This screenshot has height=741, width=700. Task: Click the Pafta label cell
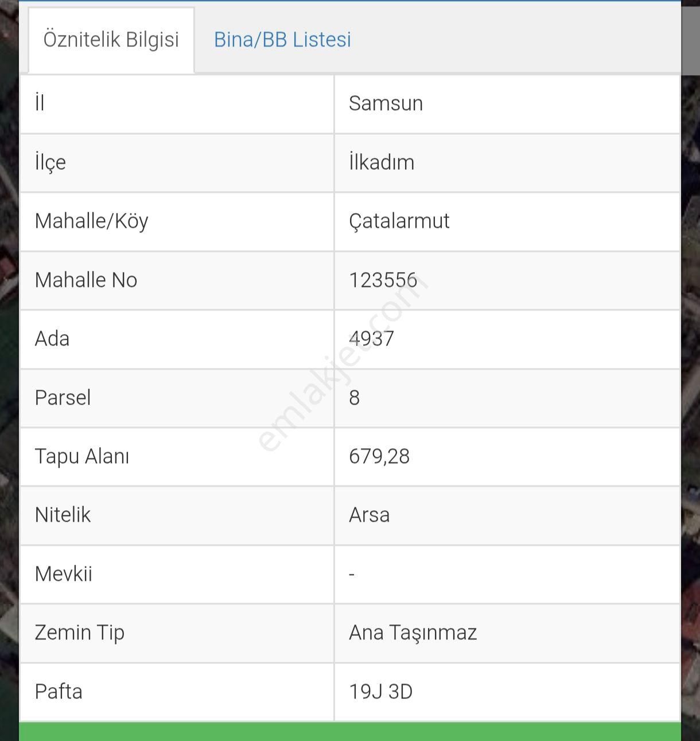pyautogui.click(x=177, y=692)
